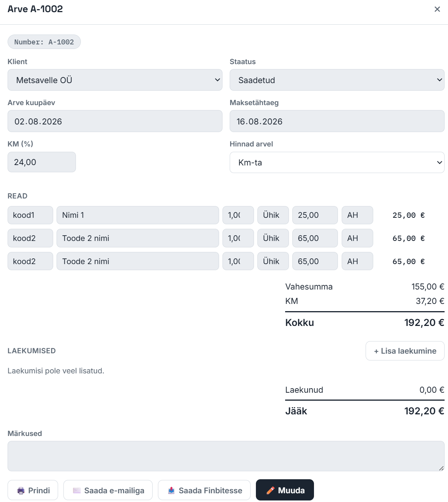Close the Arve A-1002 dialog
This screenshot has width=448, height=502.
437,9
